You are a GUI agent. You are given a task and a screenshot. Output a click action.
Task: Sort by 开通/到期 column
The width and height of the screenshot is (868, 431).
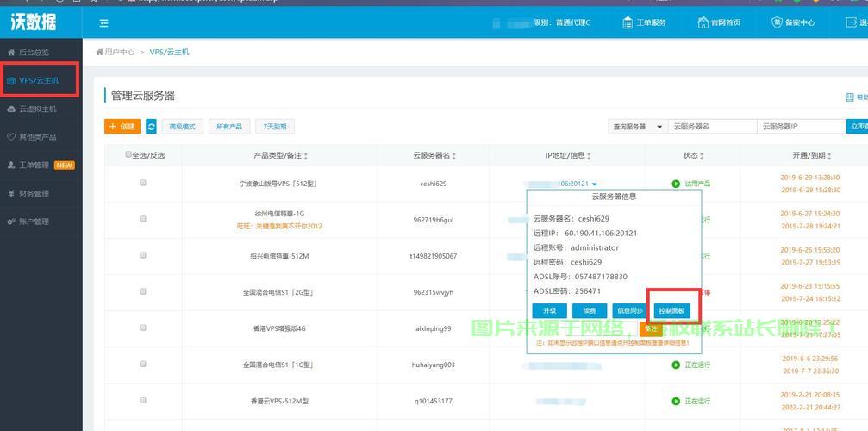click(x=811, y=156)
